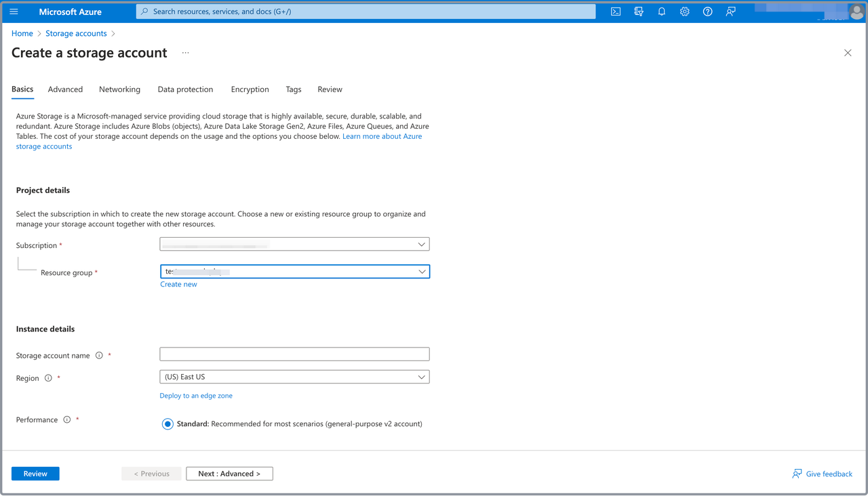Open the portal settings gear

[x=685, y=12]
